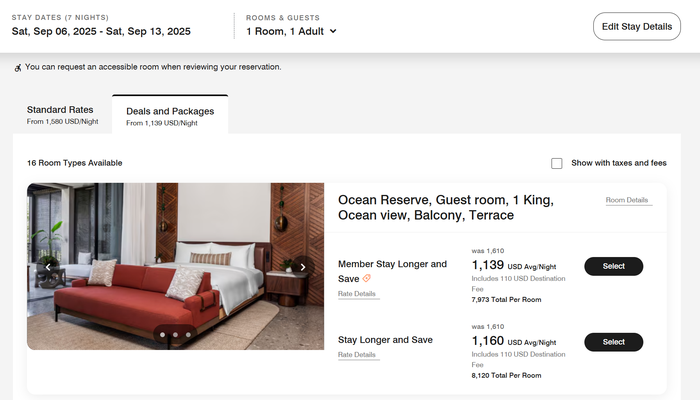Select the 1,160 USD Stay Longer rate
Viewport: 700px width, 400px height.
click(614, 342)
